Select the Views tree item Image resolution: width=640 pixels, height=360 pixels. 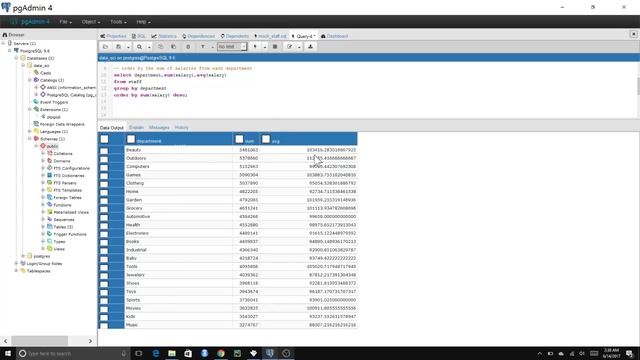pos(59,249)
